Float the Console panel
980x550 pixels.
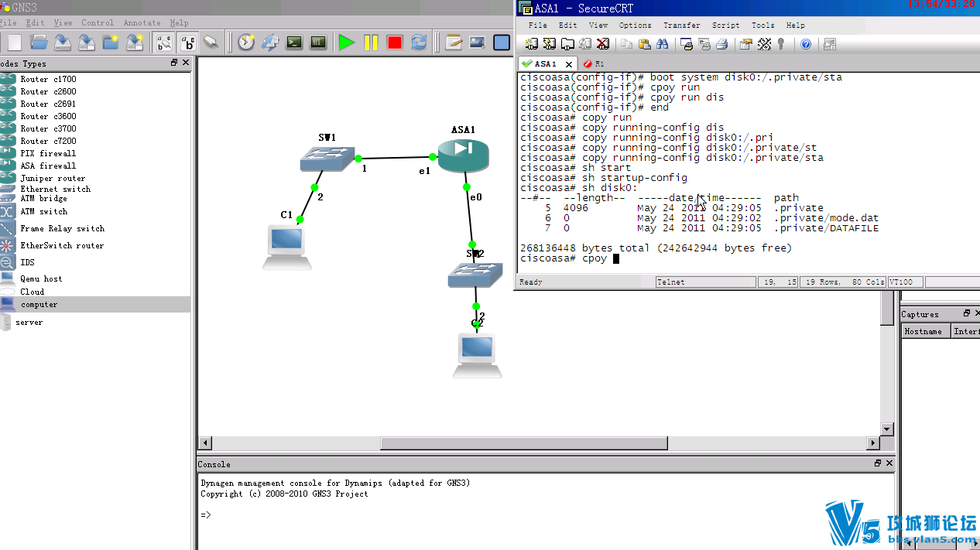[x=878, y=463]
